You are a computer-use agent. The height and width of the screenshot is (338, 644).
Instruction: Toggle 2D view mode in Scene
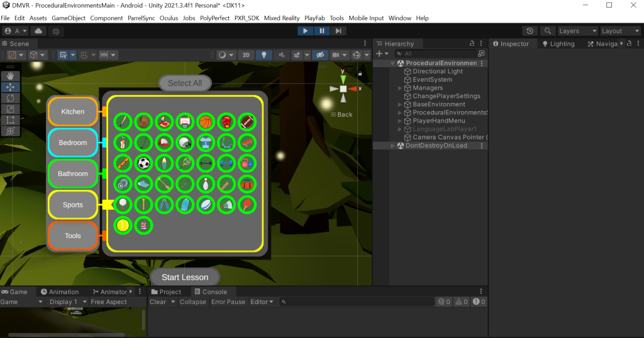[x=246, y=55]
